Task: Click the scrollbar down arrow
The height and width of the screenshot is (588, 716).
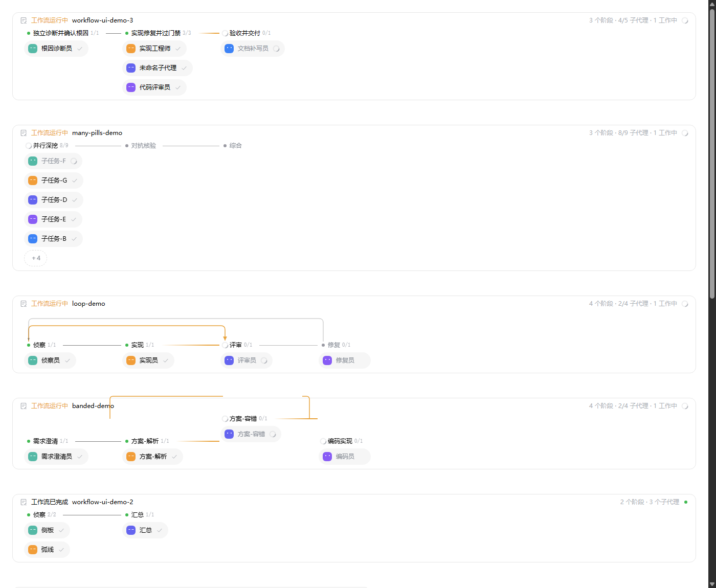Action: (x=712, y=584)
